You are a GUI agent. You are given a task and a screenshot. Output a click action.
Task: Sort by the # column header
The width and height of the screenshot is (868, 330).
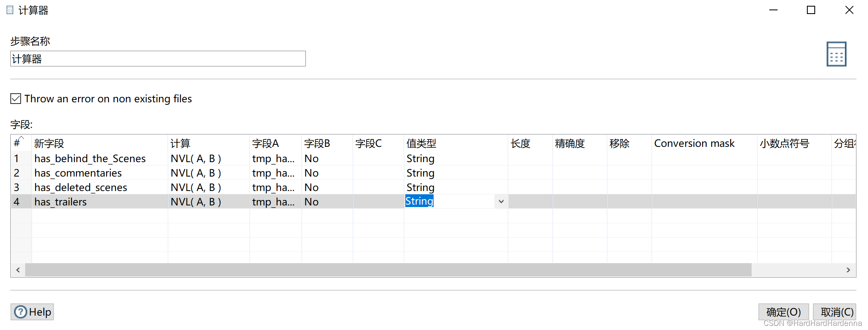21,143
